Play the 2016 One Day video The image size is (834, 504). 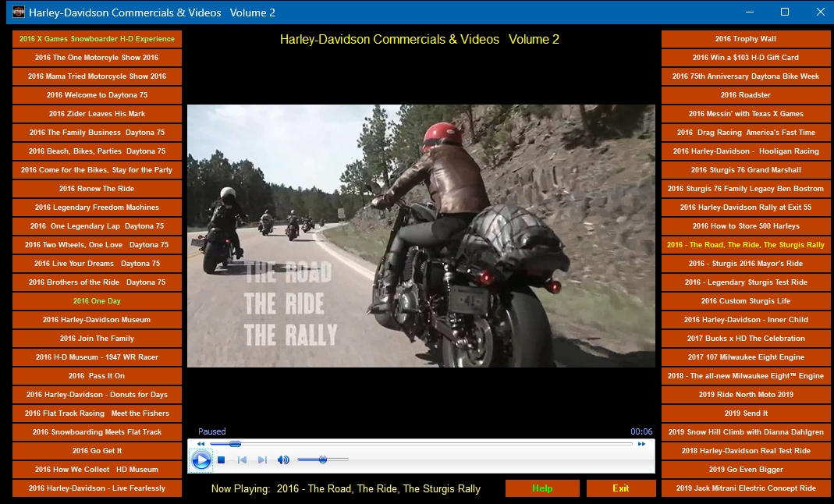pyautogui.click(x=97, y=301)
